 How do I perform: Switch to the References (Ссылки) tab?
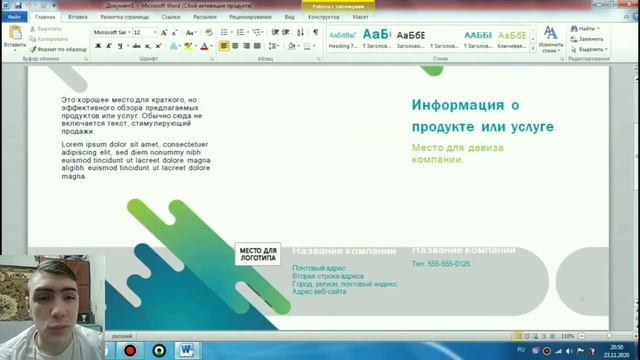pos(171,17)
